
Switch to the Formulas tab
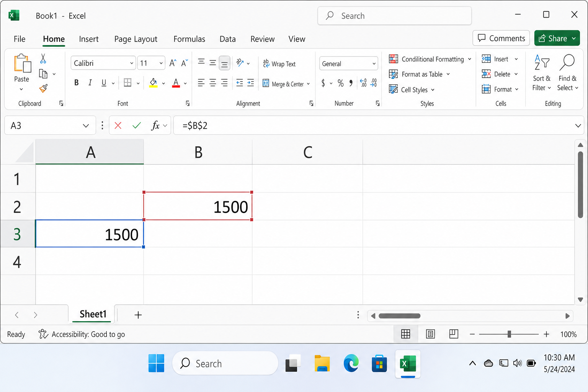click(189, 39)
